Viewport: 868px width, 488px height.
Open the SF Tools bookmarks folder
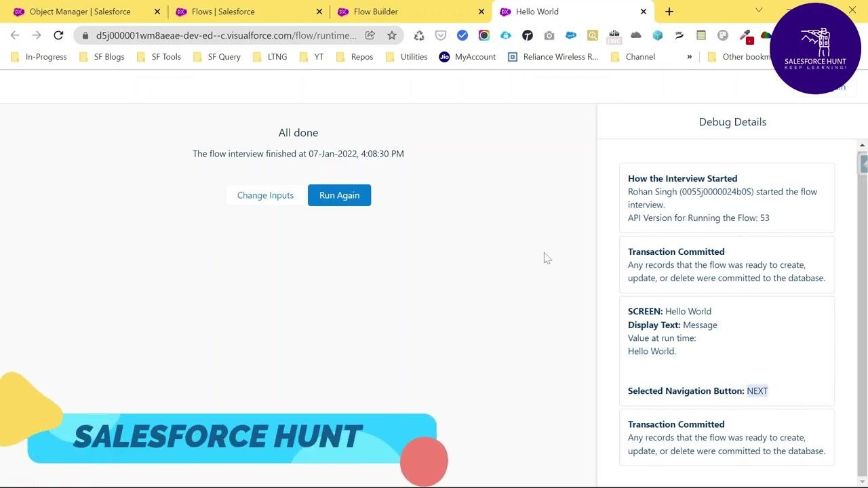click(x=159, y=57)
